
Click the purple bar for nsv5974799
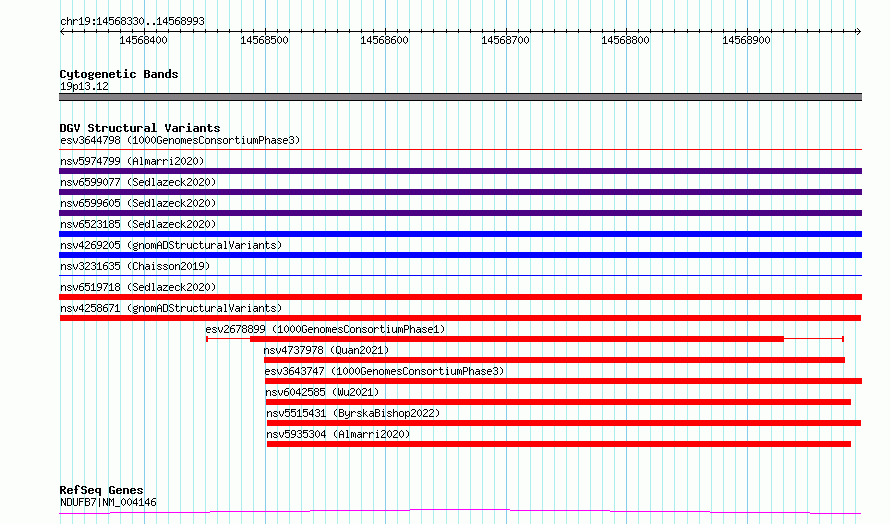pos(460,171)
